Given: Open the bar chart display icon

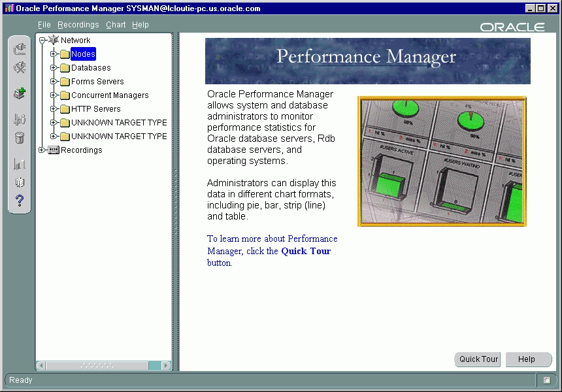Looking at the screenshot, I should coord(19,163).
